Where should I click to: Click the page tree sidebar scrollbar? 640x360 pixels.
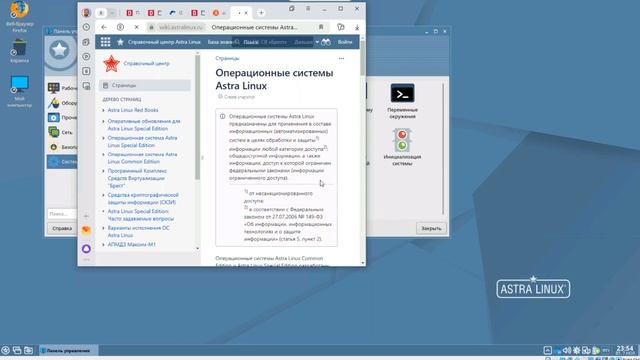(x=198, y=118)
